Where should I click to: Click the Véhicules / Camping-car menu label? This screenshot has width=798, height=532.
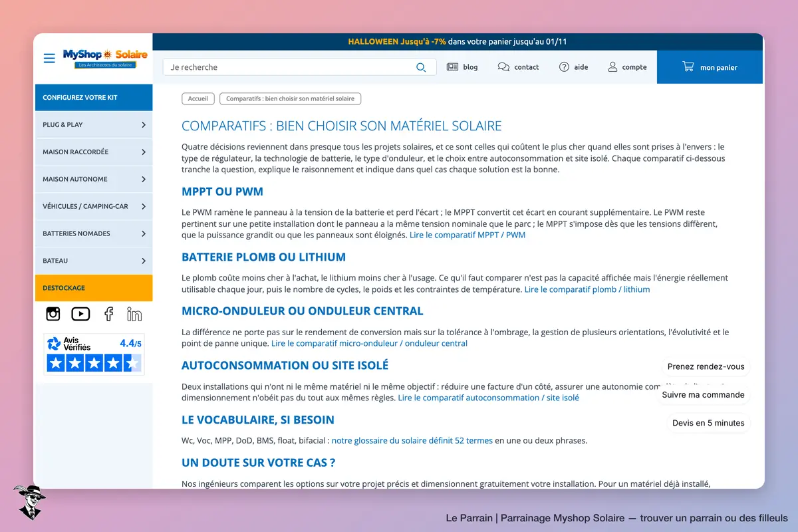click(x=85, y=207)
